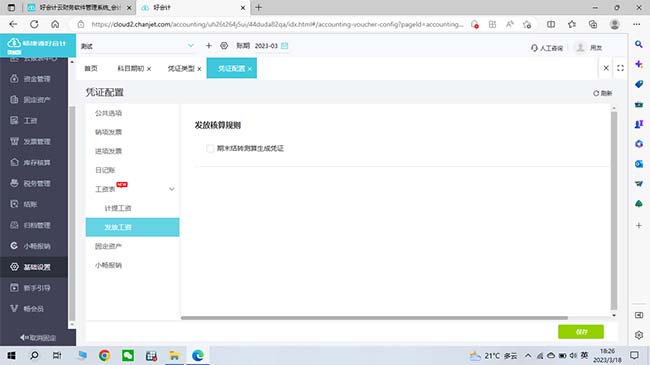Open 畅会员 in the left sidebar
The image size is (650, 365).
tap(33, 309)
